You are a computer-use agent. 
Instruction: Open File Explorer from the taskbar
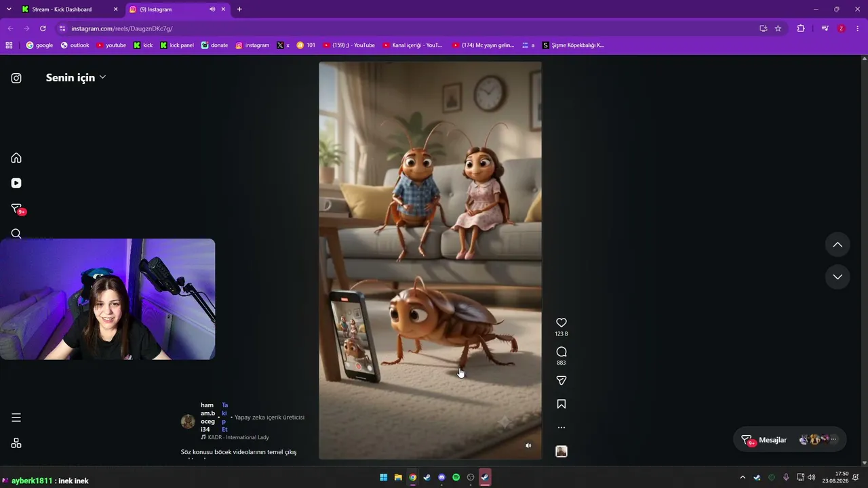(398, 477)
